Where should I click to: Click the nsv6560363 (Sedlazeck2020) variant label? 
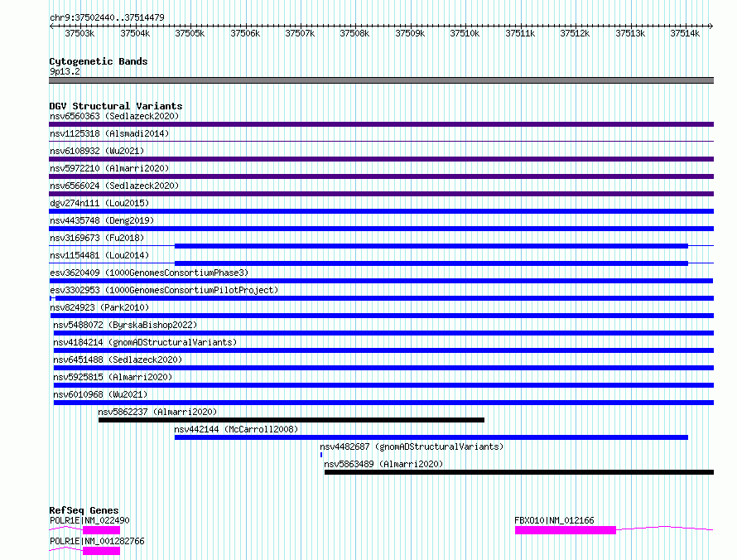click(114, 116)
